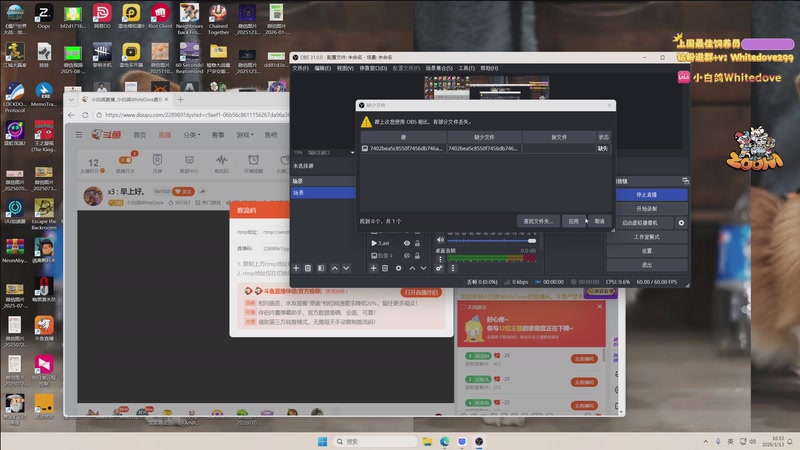Go back in the browser

tap(71, 115)
